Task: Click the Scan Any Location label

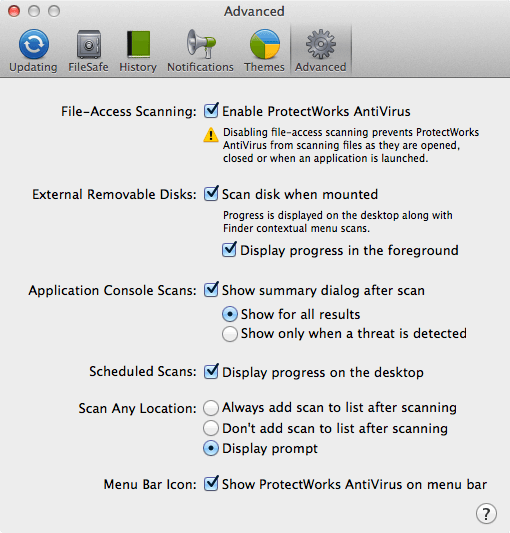Action: tap(137, 408)
